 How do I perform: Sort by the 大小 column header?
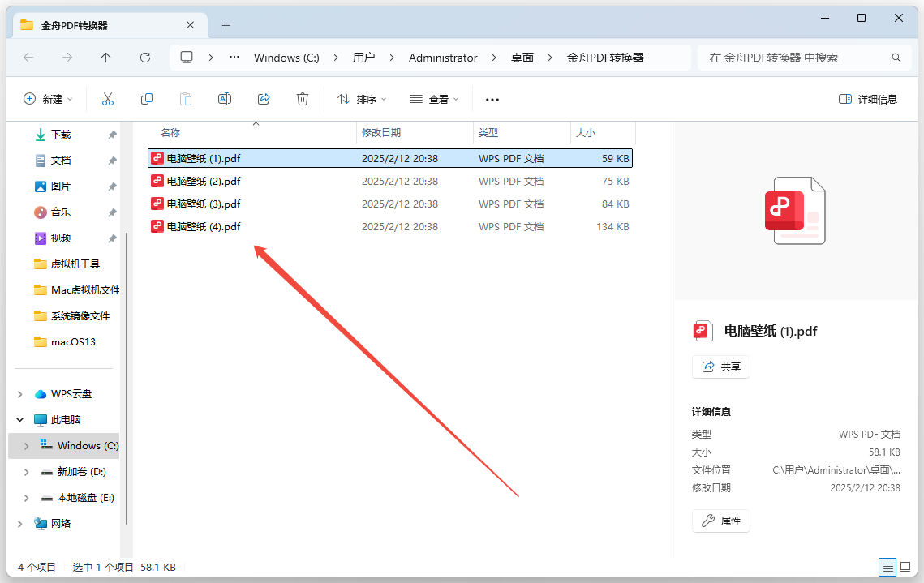tap(585, 133)
